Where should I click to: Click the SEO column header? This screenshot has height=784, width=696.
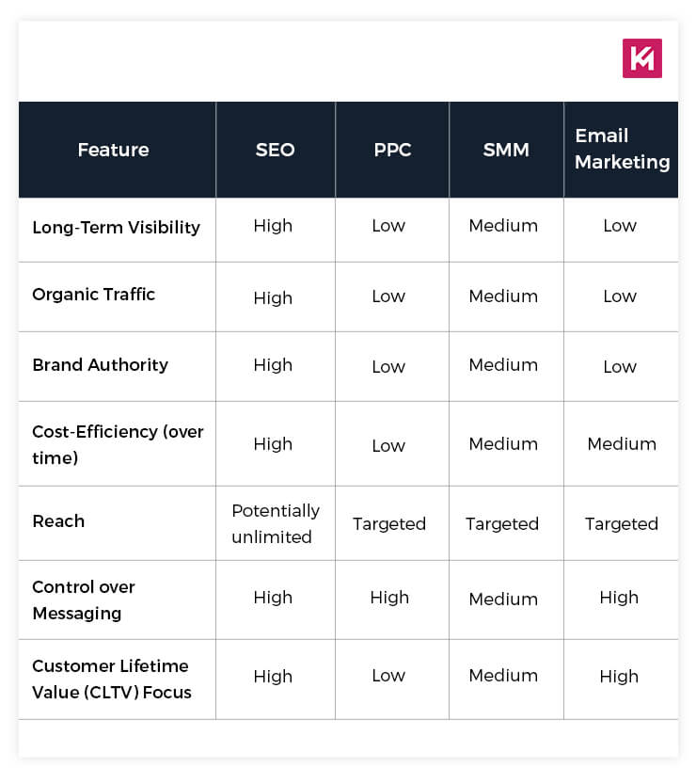(275, 150)
